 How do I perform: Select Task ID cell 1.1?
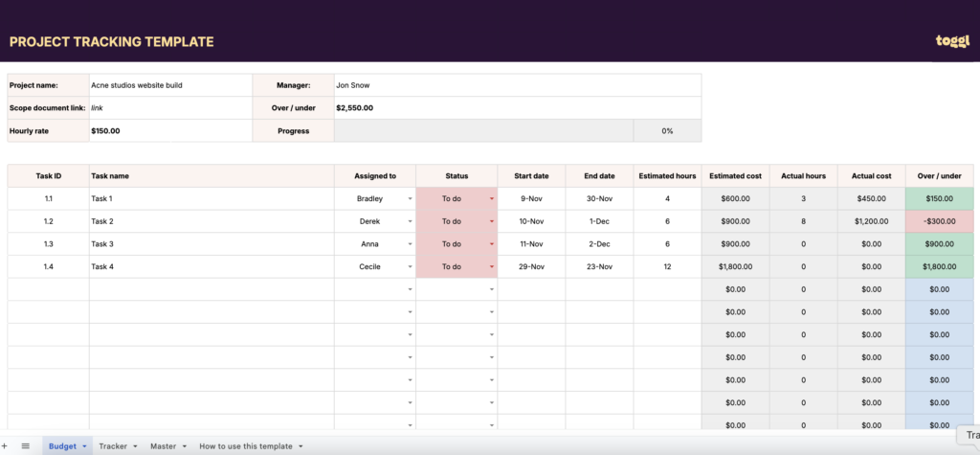click(48, 198)
